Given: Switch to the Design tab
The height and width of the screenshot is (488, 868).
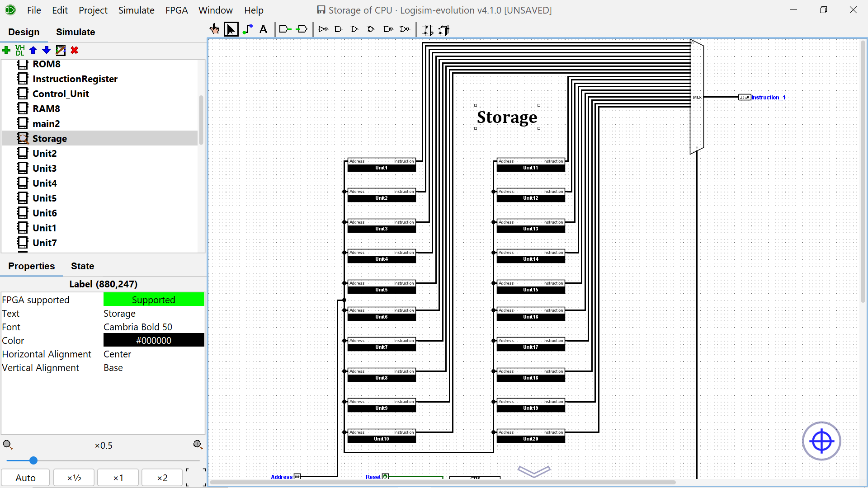Looking at the screenshot, I should point(24,32).
